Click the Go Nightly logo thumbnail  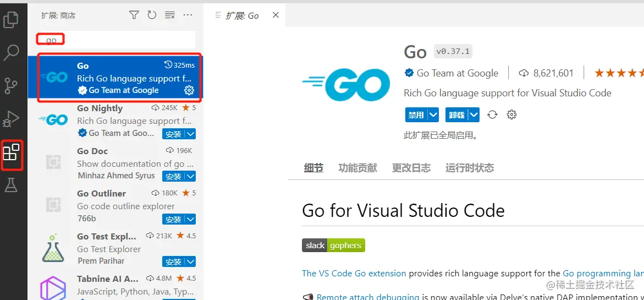pyautogui.click(x=53, y=119)
